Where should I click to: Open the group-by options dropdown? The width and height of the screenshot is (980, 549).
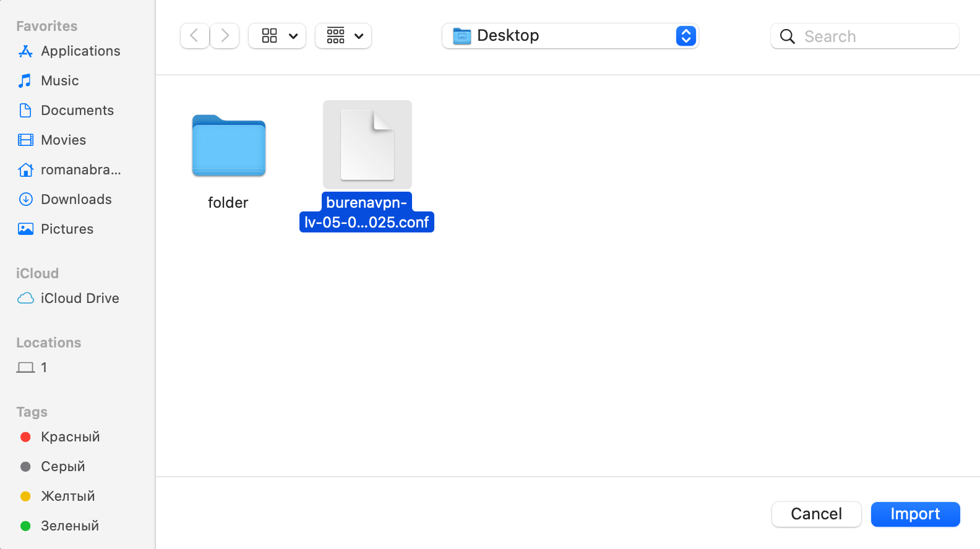[343, 36]
